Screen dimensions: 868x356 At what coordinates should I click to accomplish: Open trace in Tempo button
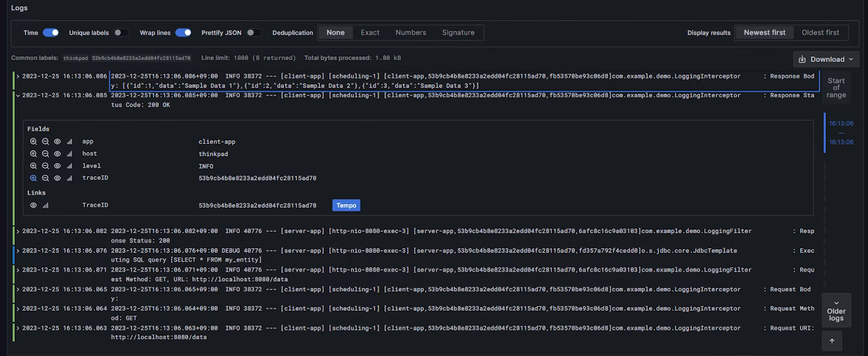[x=346, y=205]
